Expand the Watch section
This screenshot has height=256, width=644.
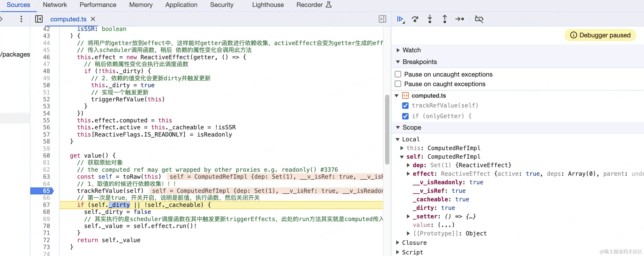coord(398,50)
